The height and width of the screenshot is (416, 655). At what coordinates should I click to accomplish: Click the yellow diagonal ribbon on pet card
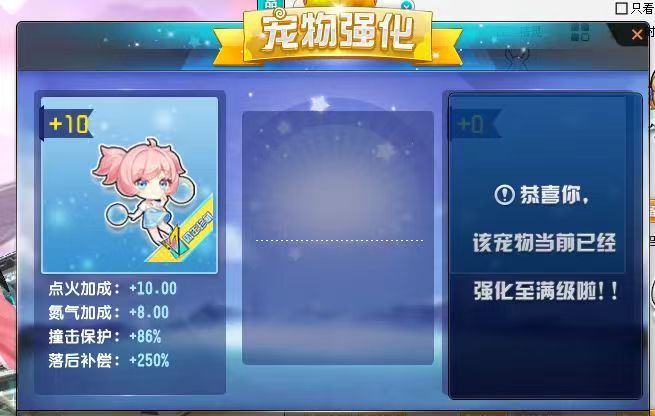[182, 232]
